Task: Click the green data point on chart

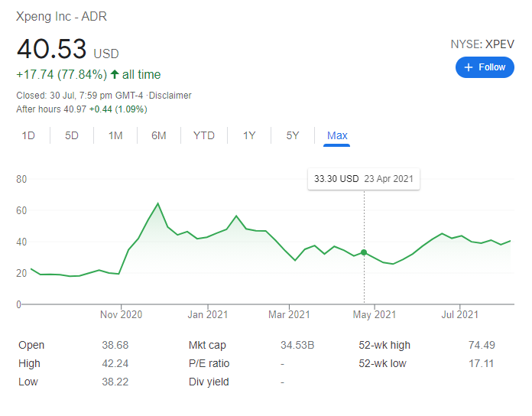Action: coord(364,252)
